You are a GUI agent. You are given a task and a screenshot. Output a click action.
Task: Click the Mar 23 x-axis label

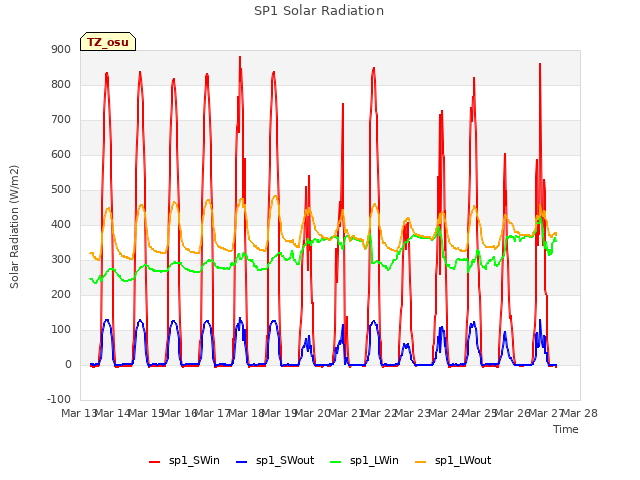tap(413, 413)
